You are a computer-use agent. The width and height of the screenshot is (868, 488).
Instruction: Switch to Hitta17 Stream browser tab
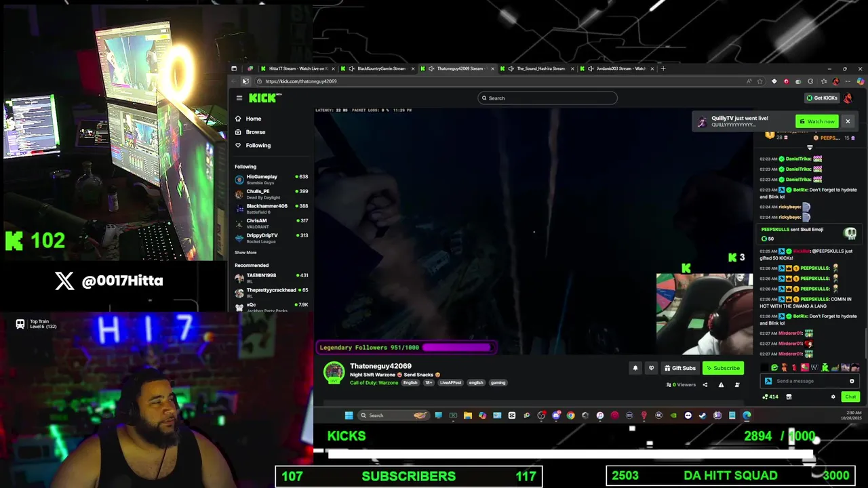(x=298, y=68)
